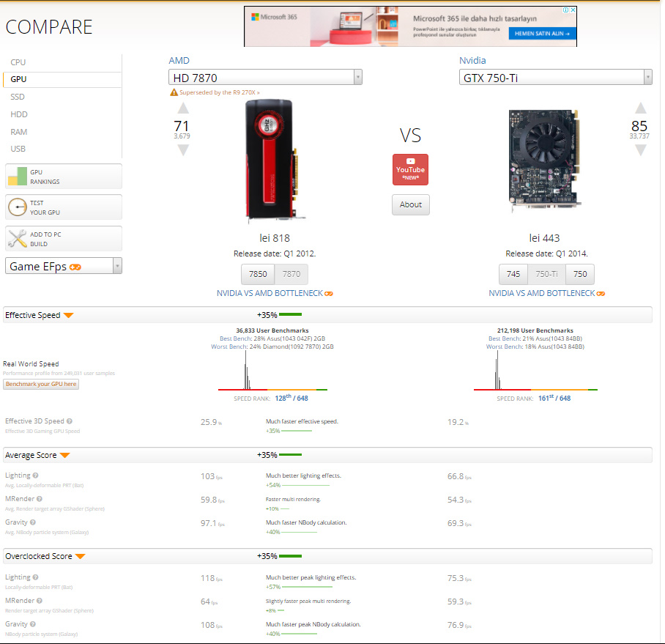Click the help icon next to Overclocked MRender
Screen dimensions: 665x644
(x=40, y=601)
